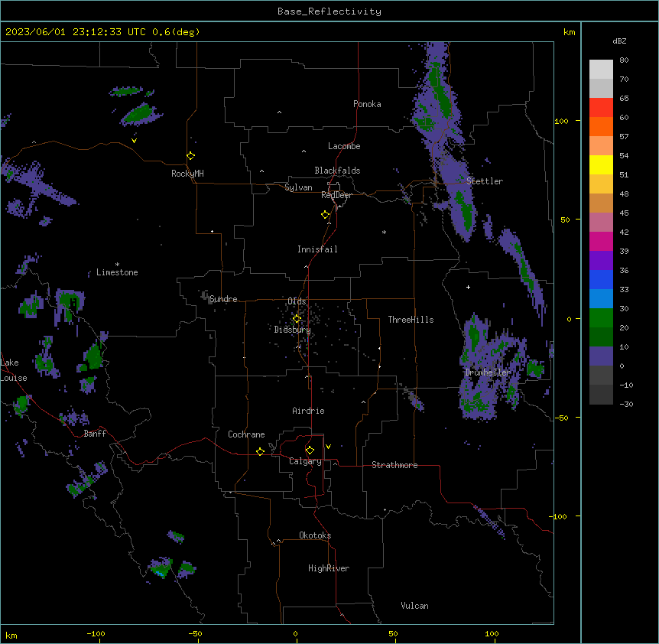Viewport: 659px width, 644px height.
Task: Click the Calgary label
Action: point(305,461)
